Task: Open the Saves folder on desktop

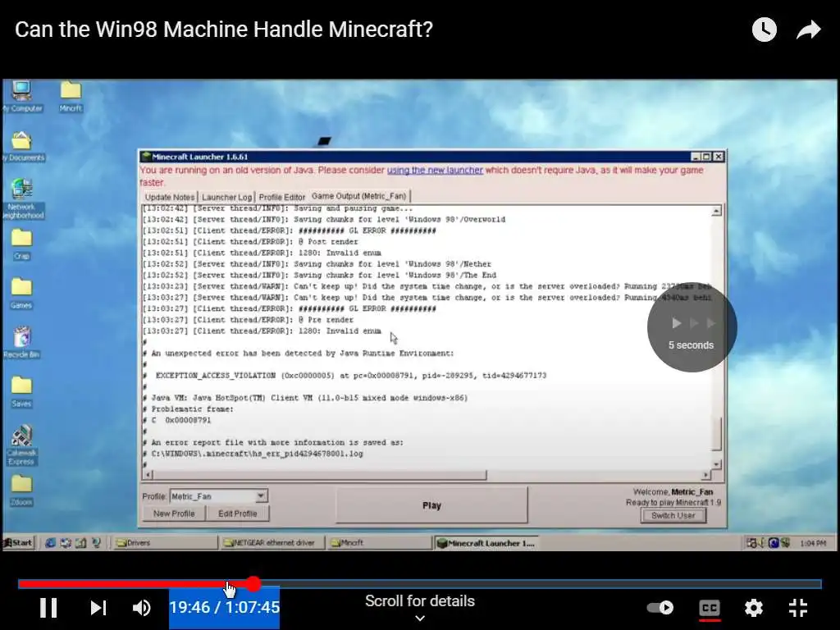Action: point(21,391)
